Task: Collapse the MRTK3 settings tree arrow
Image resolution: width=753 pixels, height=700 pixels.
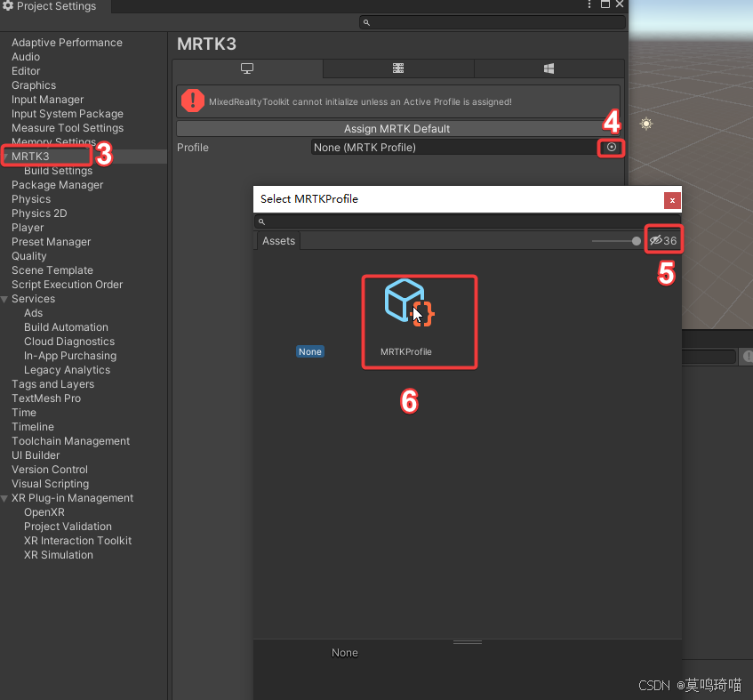Action: click(x=5, y=157)
